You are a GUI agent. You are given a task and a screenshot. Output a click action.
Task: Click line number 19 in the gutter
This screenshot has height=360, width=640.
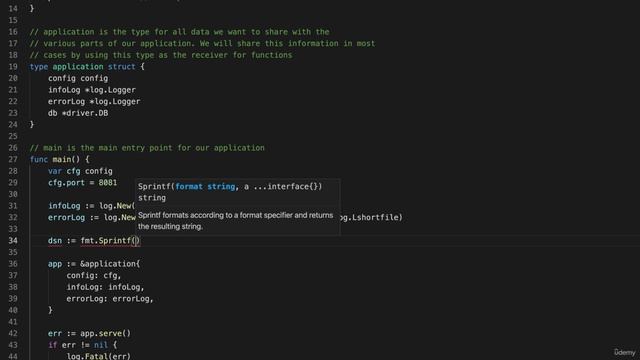(13, 67)
